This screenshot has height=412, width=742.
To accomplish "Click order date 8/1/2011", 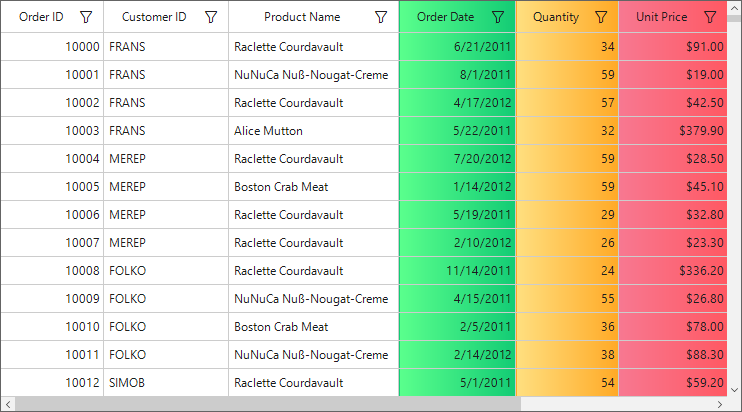I will 457,75.
